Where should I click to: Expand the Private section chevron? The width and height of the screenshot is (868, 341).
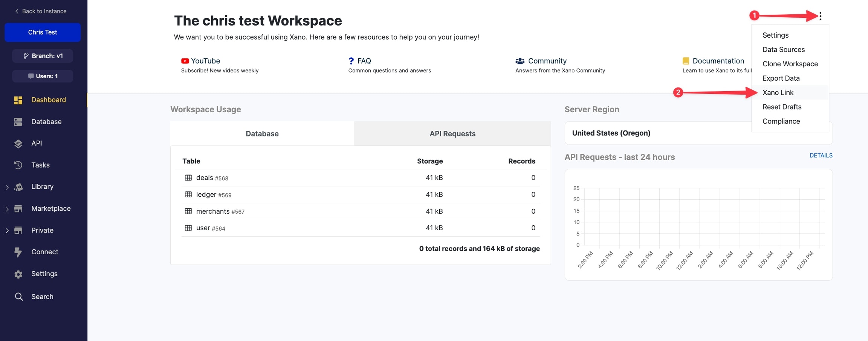[7, 231]
